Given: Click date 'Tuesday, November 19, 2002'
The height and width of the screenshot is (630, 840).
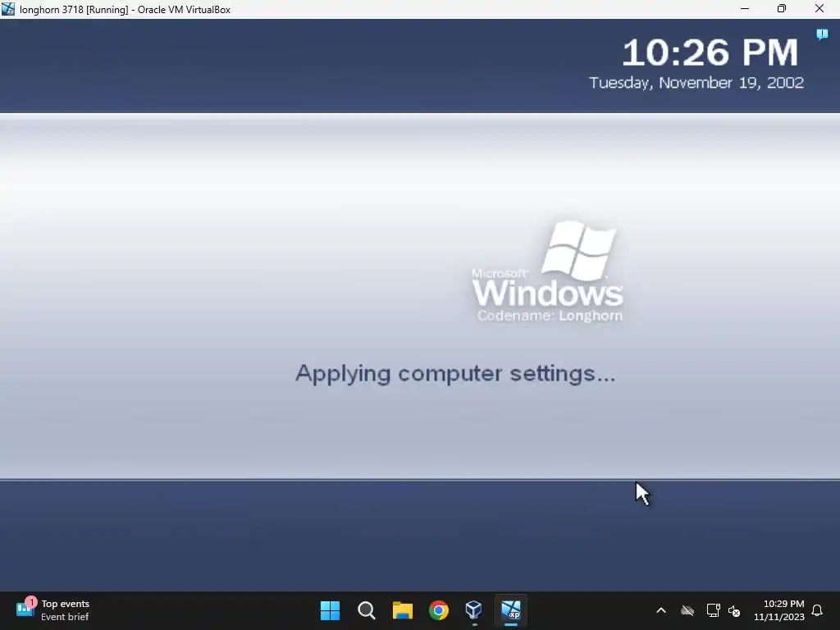Looking at the screenshot, I should tap(696, 83).
